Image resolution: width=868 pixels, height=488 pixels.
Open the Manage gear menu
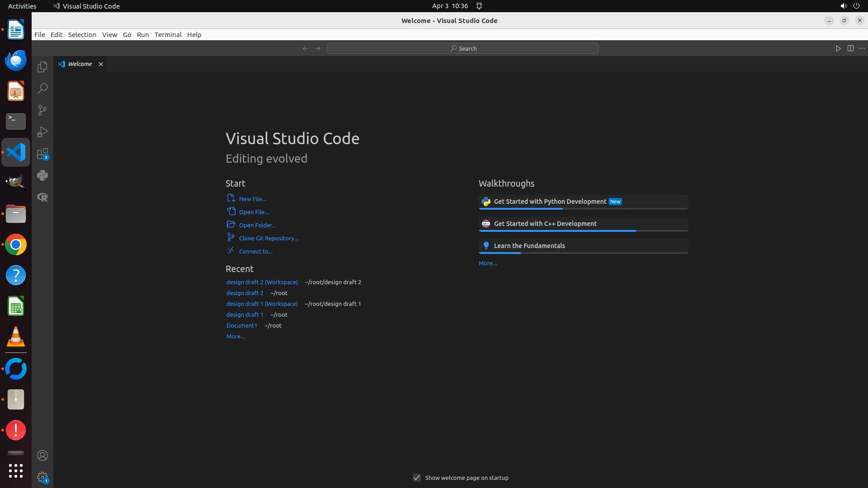coord(42,477)
